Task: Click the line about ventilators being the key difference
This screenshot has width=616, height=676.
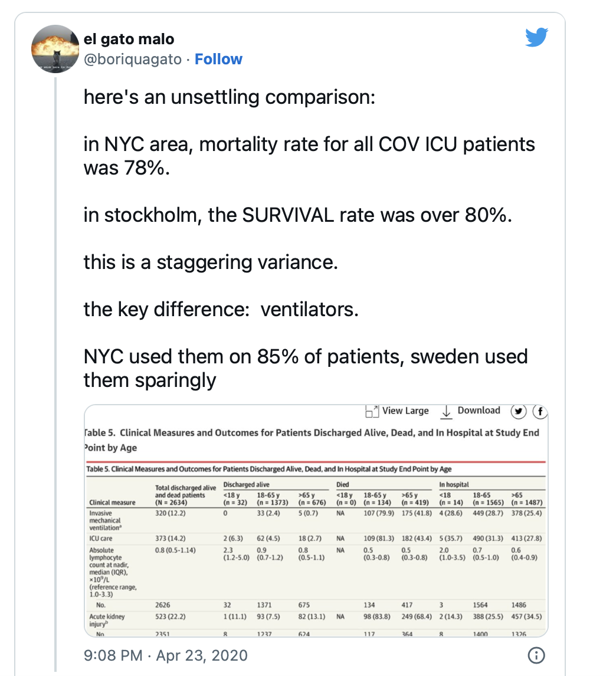Action: 221,310
